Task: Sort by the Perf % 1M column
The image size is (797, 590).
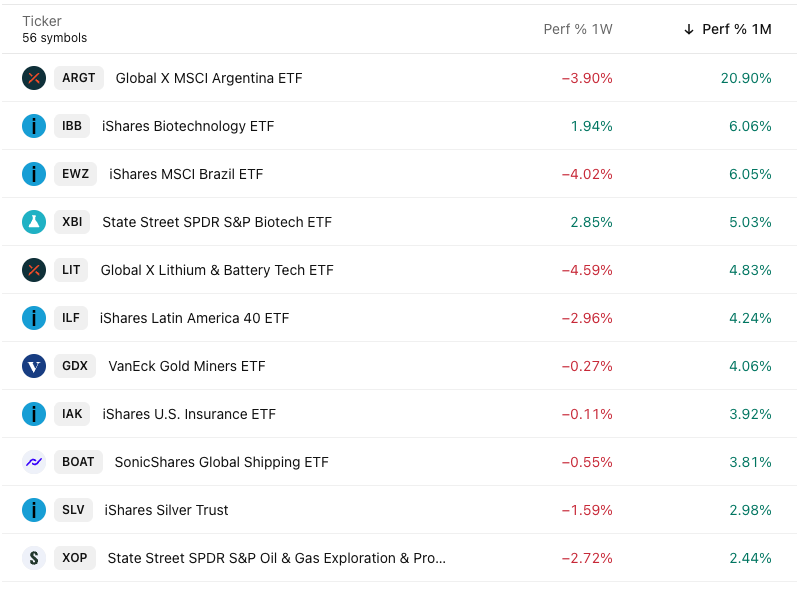Action: pos(736,29)
